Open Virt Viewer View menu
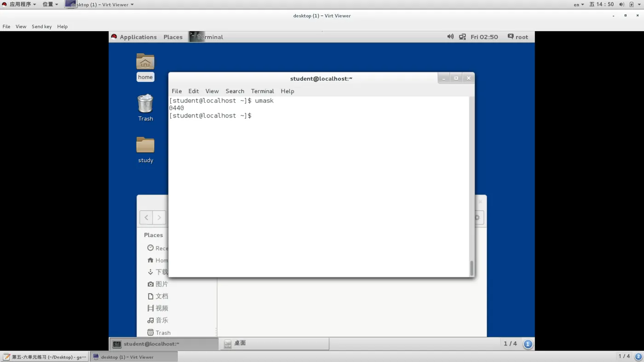 [21, 27]
